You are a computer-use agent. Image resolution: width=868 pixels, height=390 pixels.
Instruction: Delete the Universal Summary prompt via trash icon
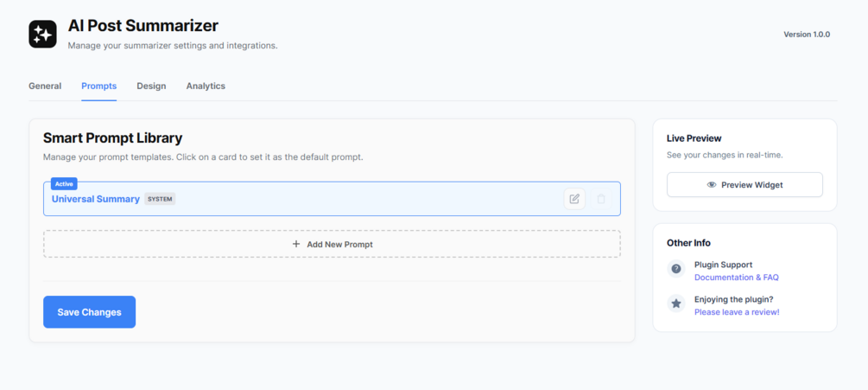point(601,199)
